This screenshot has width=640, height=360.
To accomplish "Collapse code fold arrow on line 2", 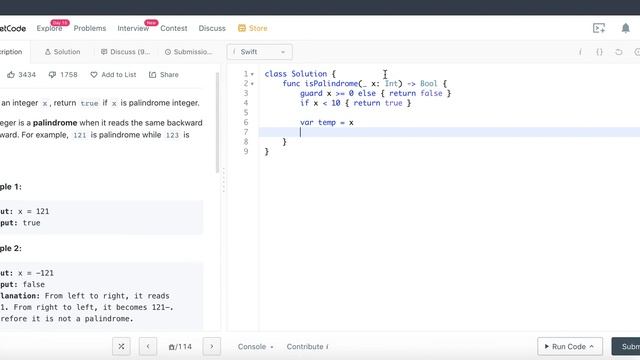I will point(252,84).
